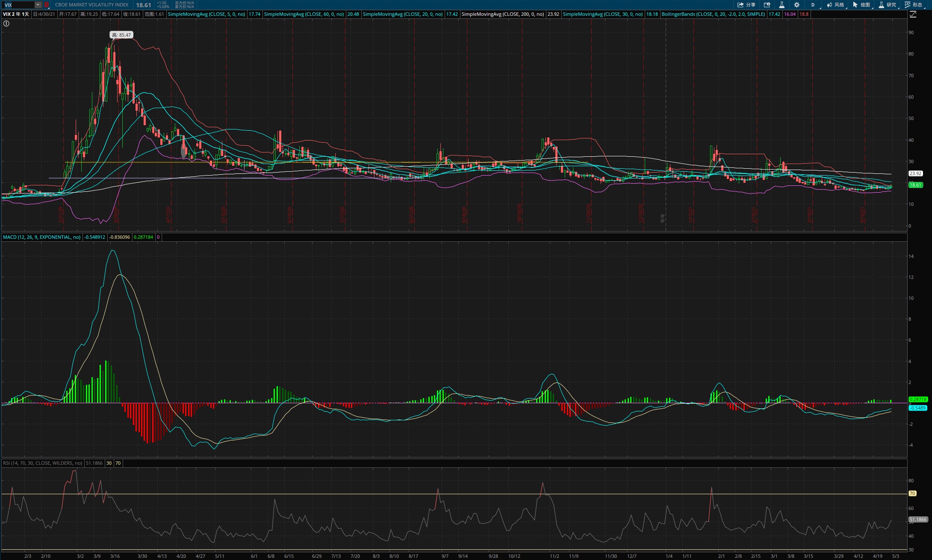This screenshot has width=932, height=560.
Task: Select the Drawings (绘图) cursor tool
Action: tap(855, 5)
